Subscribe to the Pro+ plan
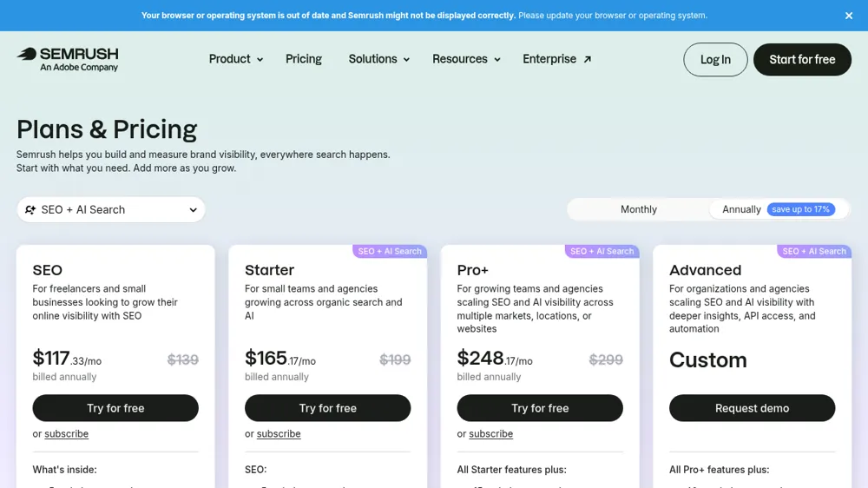868x488 pixels. (x=490, y=433)
